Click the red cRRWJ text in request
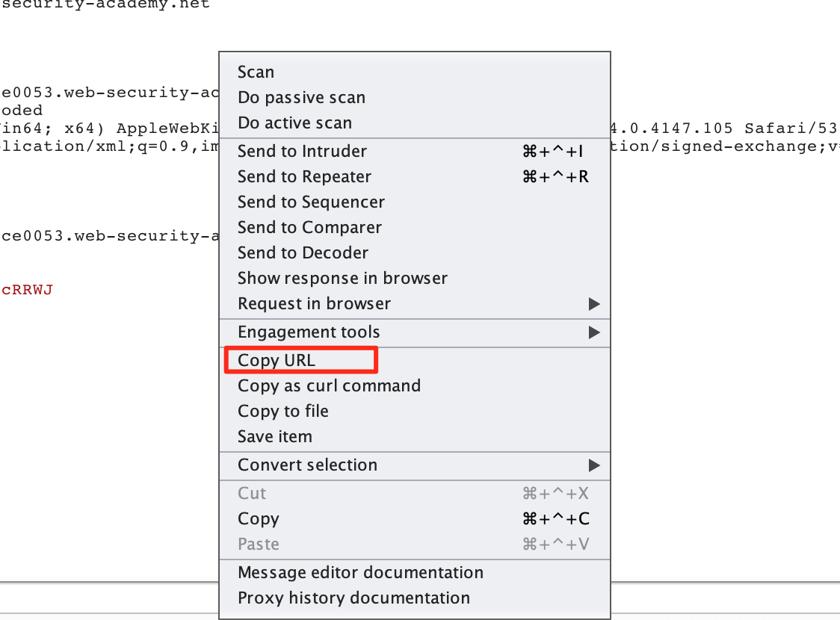This screenshot has height=620, width=840. (x=27, y=290)
